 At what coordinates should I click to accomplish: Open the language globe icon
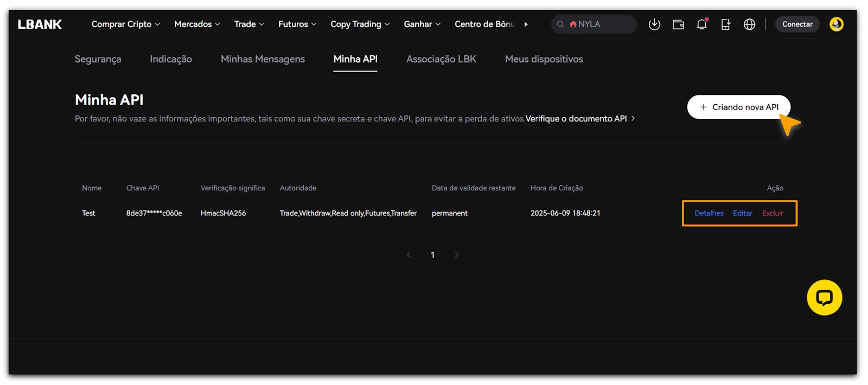coord(749,24)
